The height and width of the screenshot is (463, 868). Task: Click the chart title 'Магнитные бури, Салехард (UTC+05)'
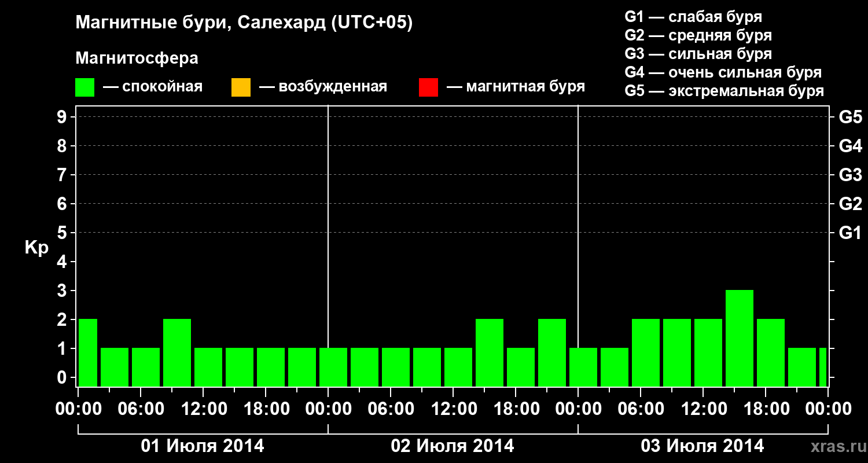[x=244, y=23]
